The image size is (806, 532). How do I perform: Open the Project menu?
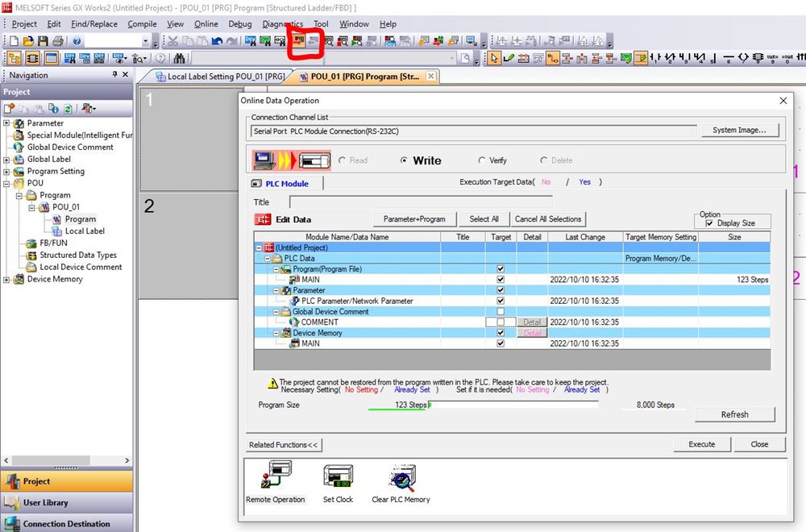click(x=24, y=23)
